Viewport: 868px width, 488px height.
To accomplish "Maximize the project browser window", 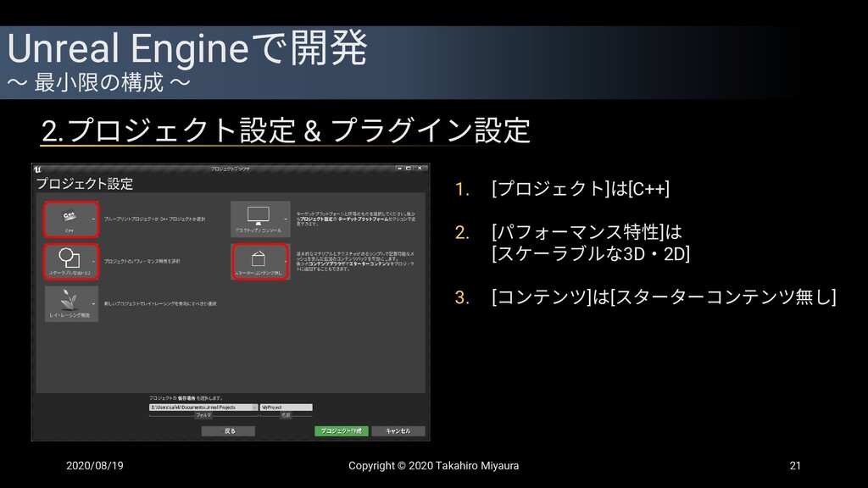I will click(408, 169).
